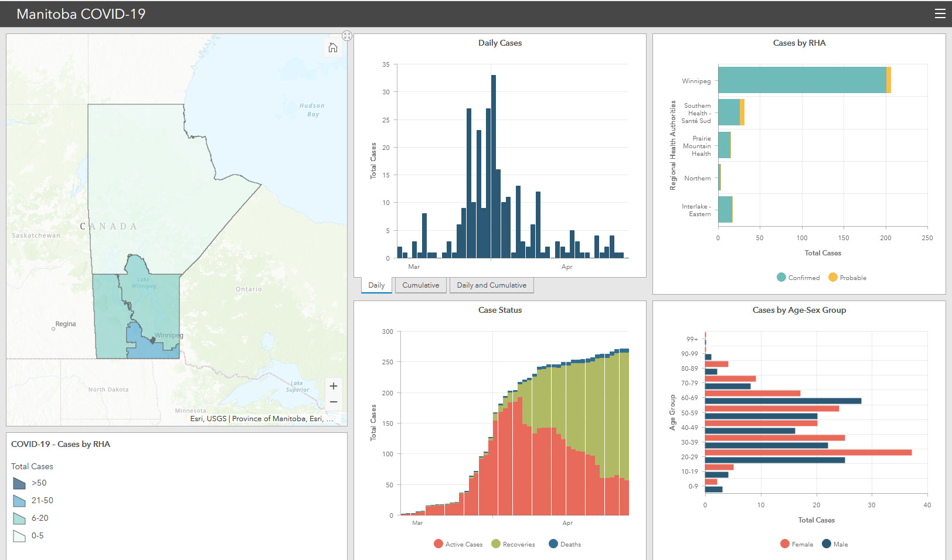Toggle the Probable series in legend

[833, 278]
